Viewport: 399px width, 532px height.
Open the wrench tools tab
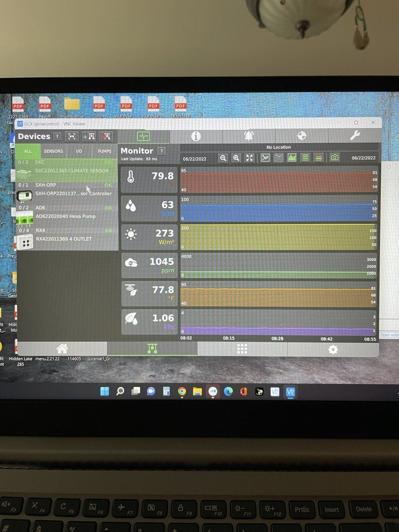355,136
